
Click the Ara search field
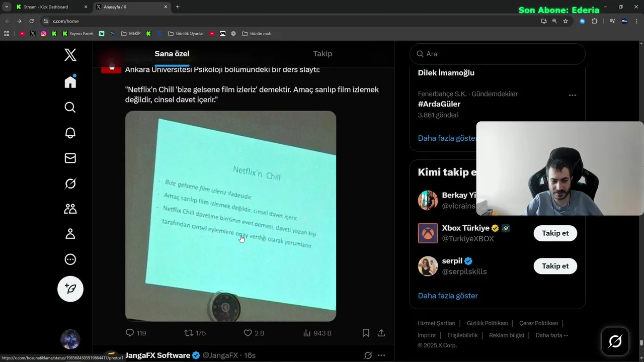498,54
